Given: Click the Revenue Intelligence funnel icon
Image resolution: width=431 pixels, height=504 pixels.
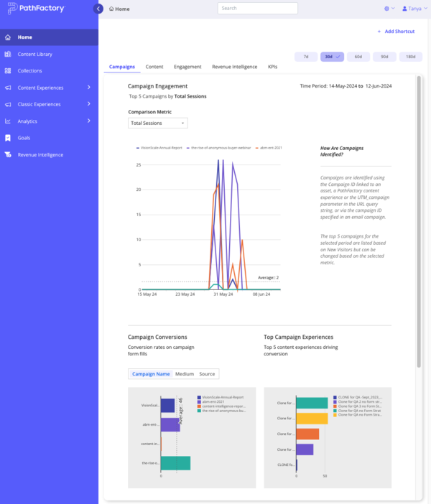Looking at the screenshot, I should [8, 154].
